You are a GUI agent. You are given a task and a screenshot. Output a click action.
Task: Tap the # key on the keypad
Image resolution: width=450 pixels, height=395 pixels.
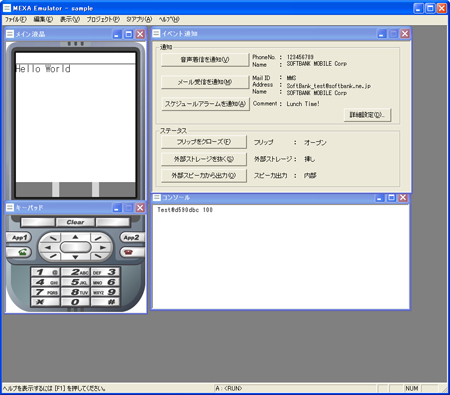pos(105,302)
